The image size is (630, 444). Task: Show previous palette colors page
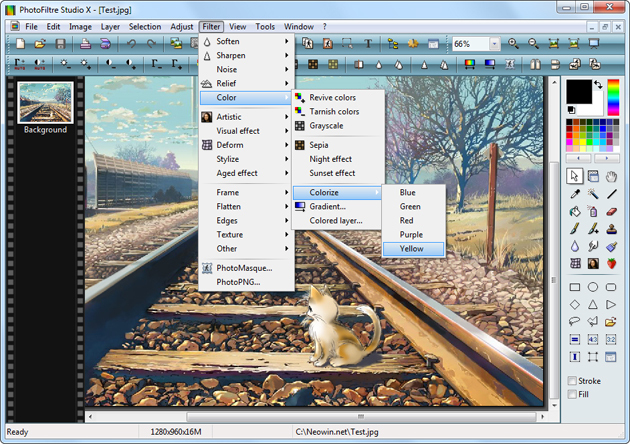[x=579, y=158]
